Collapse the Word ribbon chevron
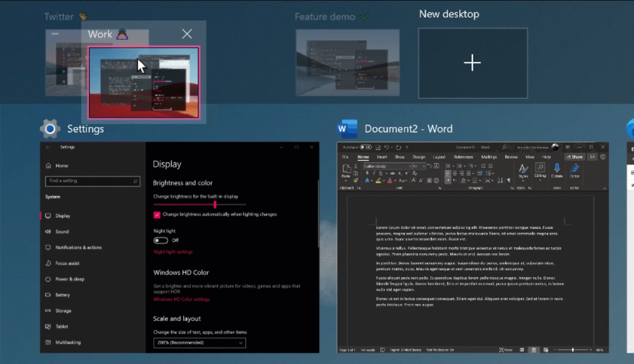 pos(605,188)
